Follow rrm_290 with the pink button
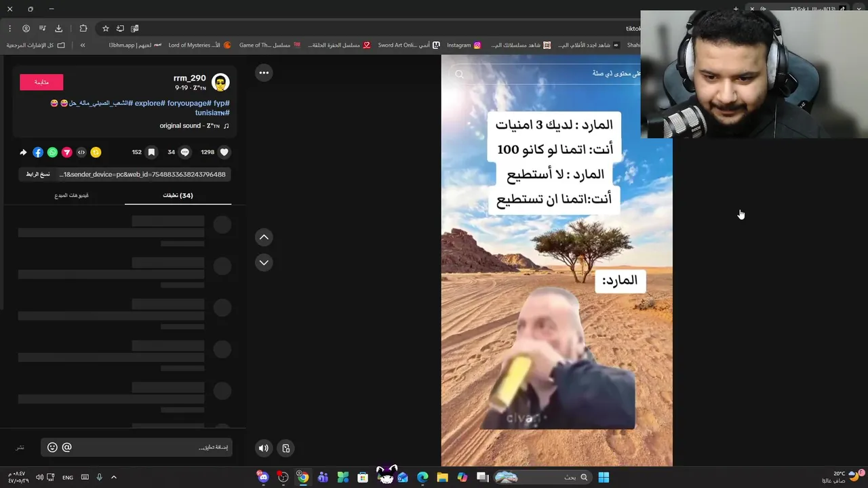This screenshot has height=488, width=868. (41, 82)
